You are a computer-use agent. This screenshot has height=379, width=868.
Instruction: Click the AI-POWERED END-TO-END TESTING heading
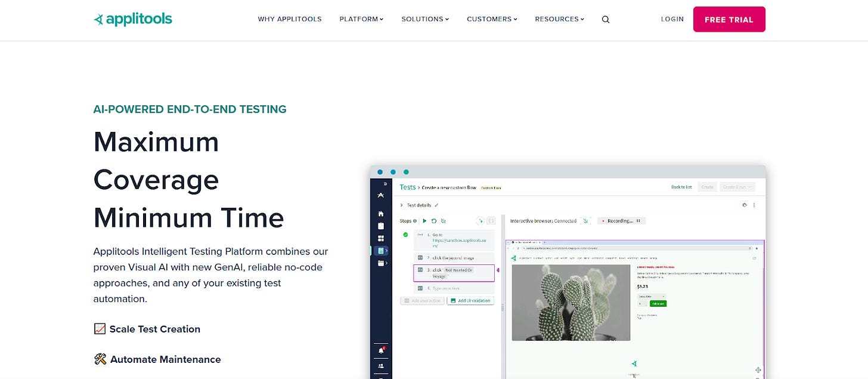coord(190,109)
